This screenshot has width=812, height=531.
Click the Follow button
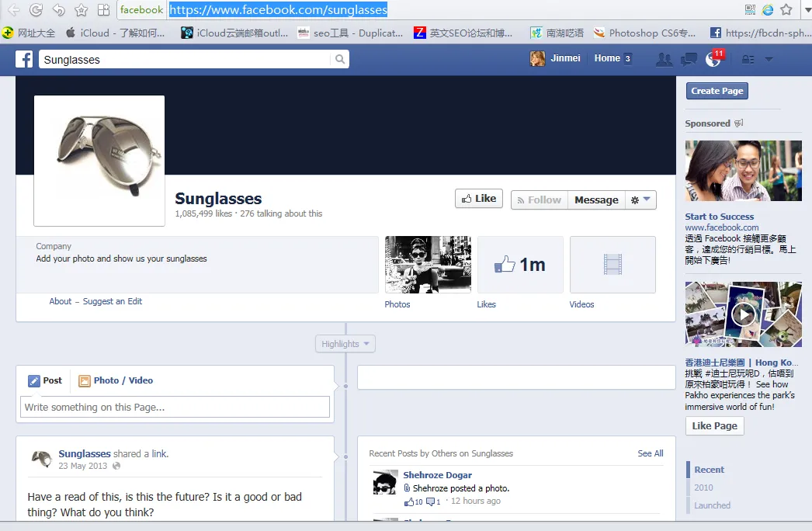click(x=539, y=200)
